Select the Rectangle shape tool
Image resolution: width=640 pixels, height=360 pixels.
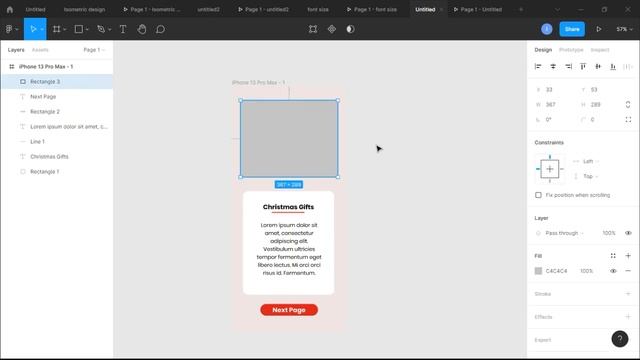[79, 29]
